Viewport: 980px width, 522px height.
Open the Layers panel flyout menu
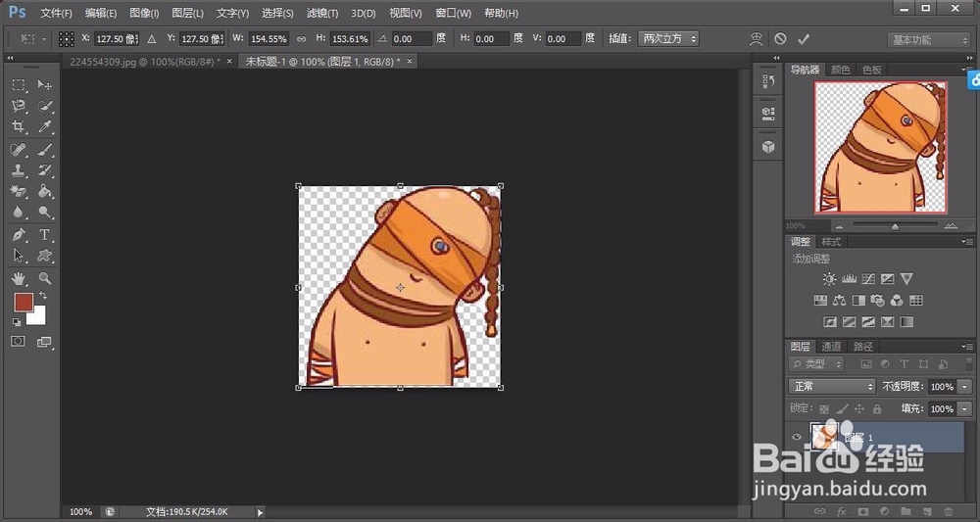pyautogui.click(x=967, y=346)
